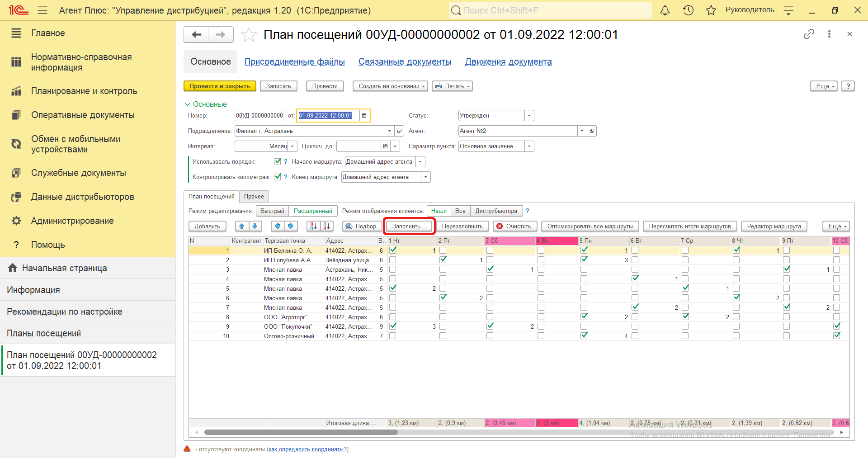Open Агент reference form icon
The width and height of the screenshot is (868, 458).
click(592, 131)
